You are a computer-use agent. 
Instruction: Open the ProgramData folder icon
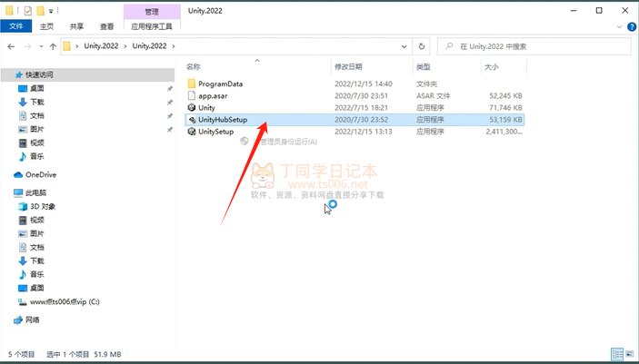click(191, 84)
